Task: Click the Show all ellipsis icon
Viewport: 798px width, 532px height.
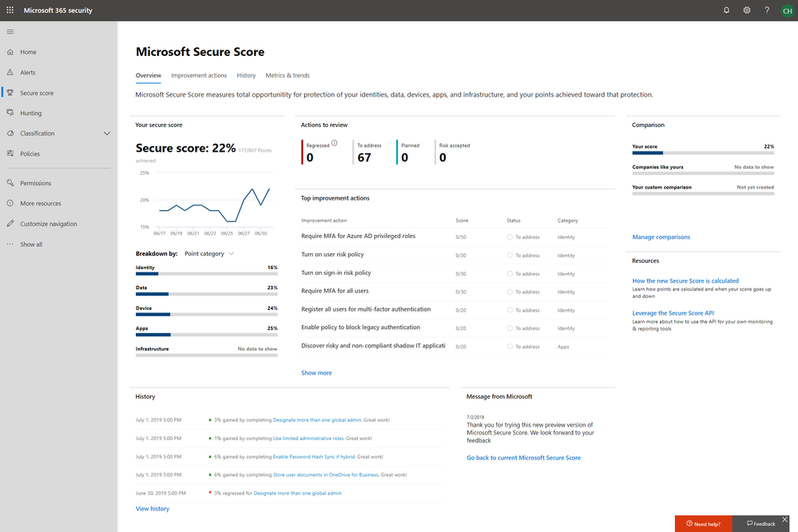Action: click(x=10, y=244)
